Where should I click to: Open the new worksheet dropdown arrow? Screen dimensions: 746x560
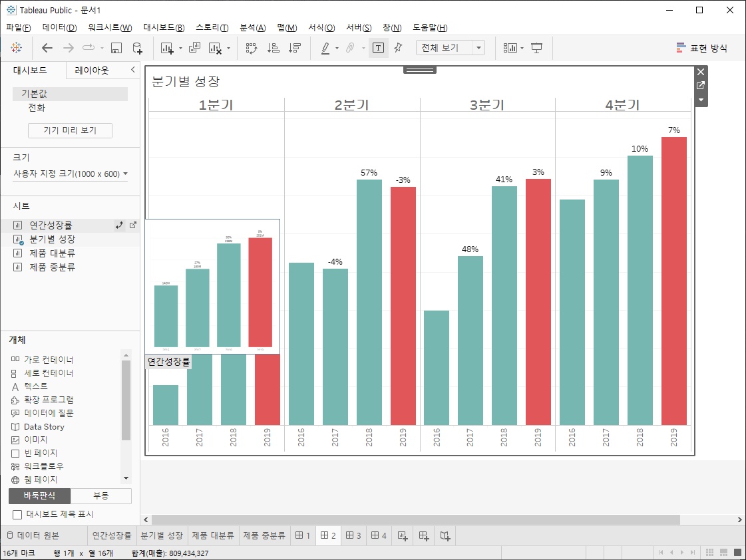180,48
